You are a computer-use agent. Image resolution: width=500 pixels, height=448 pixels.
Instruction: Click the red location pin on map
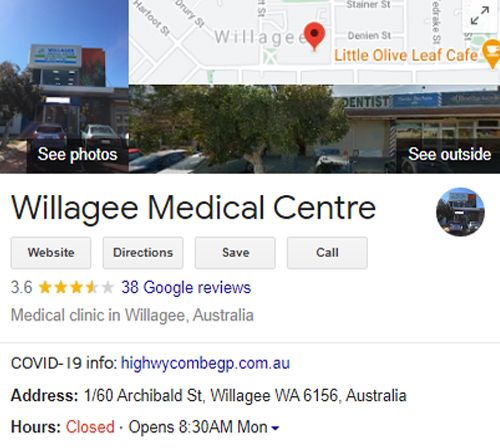pyautogui.click(x=314, y=37)
